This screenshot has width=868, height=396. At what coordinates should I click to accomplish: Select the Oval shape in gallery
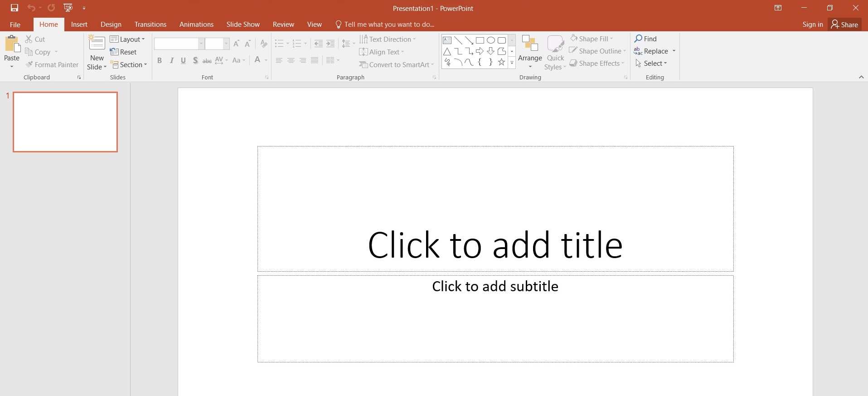click(x=491, y=40)
